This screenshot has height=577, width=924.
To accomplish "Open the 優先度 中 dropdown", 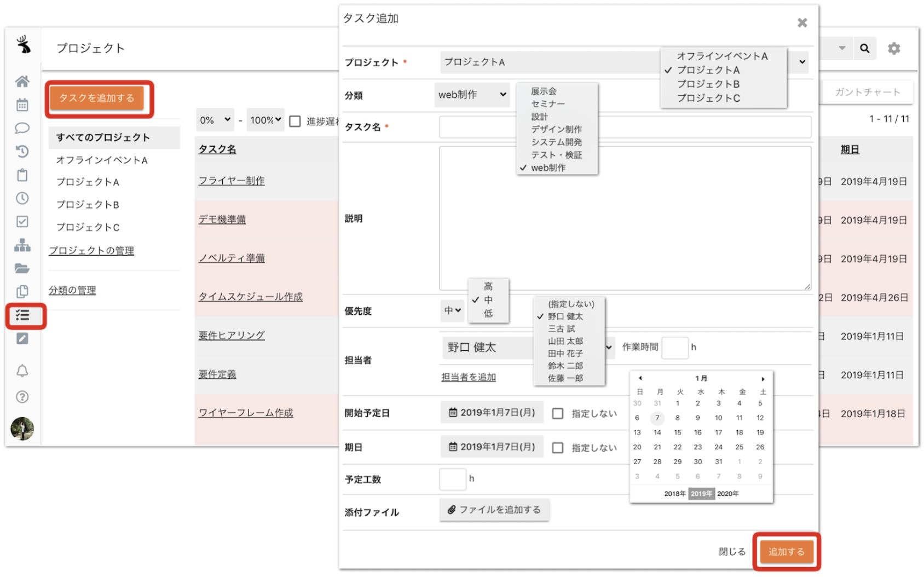I will tap(452, 310).
